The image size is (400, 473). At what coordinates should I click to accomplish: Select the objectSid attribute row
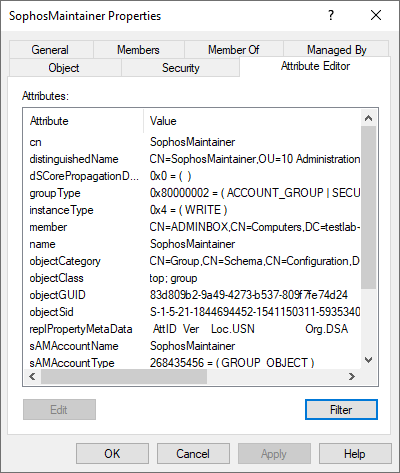pyautogui.click(x=192, y=312)
